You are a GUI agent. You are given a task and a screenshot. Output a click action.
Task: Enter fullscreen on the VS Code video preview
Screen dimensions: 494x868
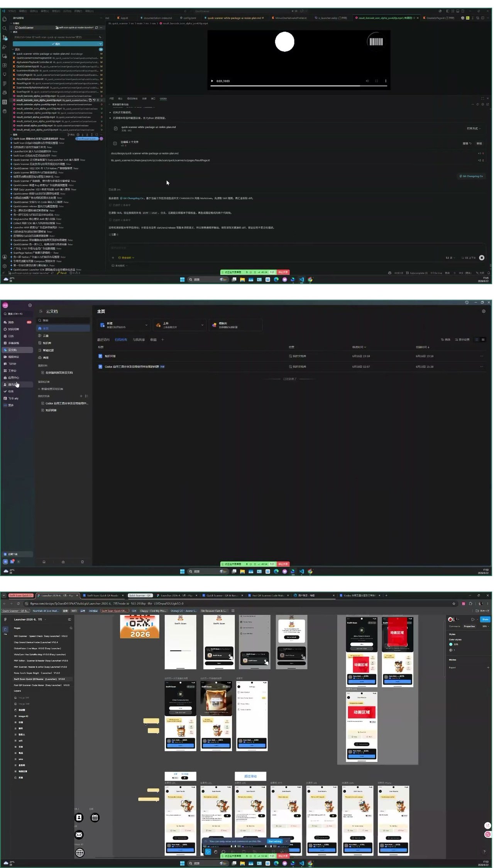coord(376,81)
